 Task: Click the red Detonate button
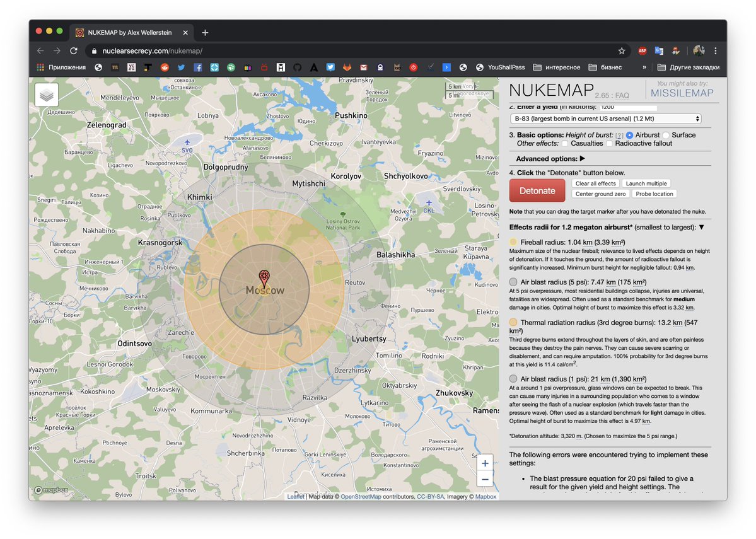click(537, 190)
